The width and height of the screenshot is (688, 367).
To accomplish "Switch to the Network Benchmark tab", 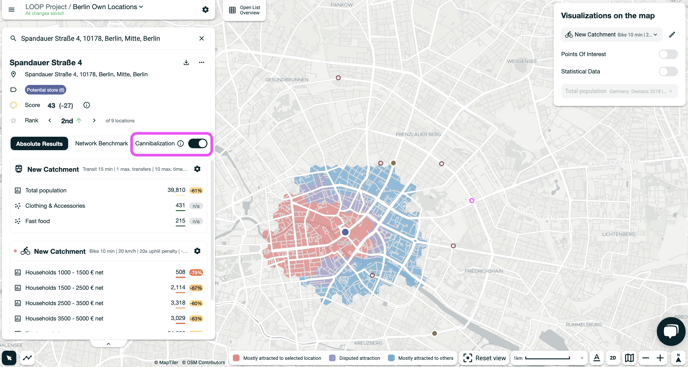I will coord(101,144).
